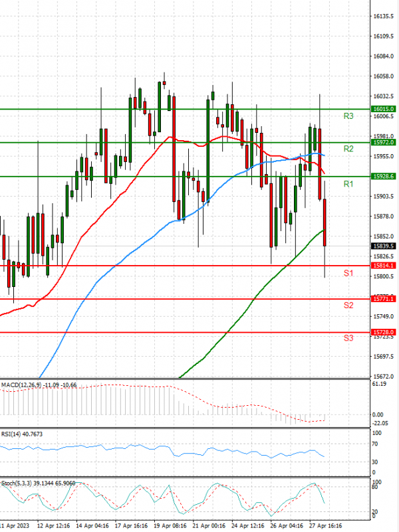The height and width of the screenshot is (532, 399).
Task: Click the MACD(12,26,9) indicator label
Action: click(x=39, y=385)
